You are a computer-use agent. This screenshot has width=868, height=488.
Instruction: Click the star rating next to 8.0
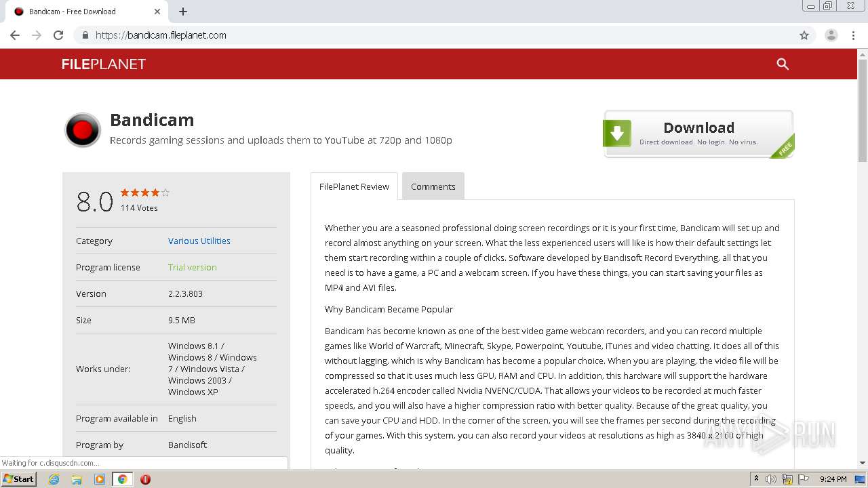tap(145, 192)
